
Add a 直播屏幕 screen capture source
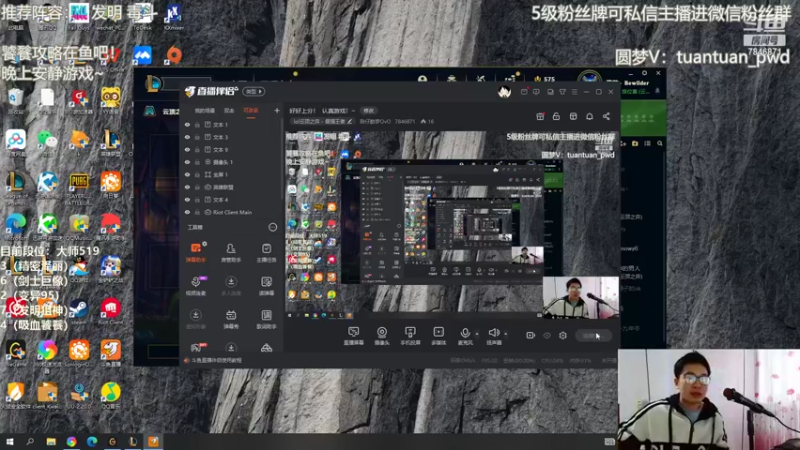click(353, 336)
